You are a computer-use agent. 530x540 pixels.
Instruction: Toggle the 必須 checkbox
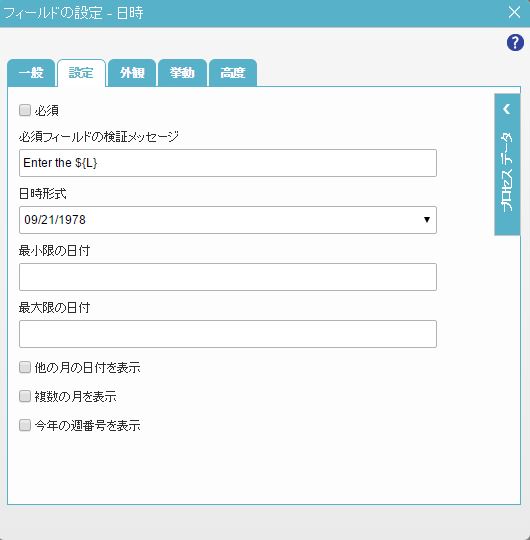(25, 111)
